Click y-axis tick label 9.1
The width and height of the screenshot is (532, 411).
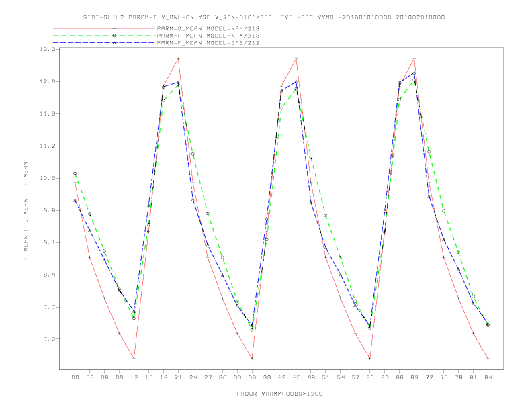[50, 243]
